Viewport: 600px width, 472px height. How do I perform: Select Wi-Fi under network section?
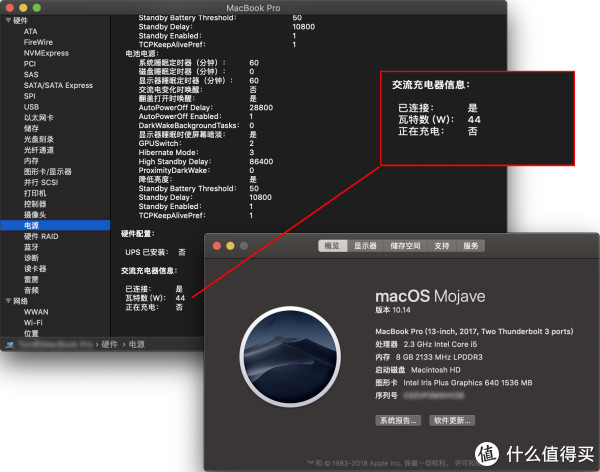(x=33, y=322)
